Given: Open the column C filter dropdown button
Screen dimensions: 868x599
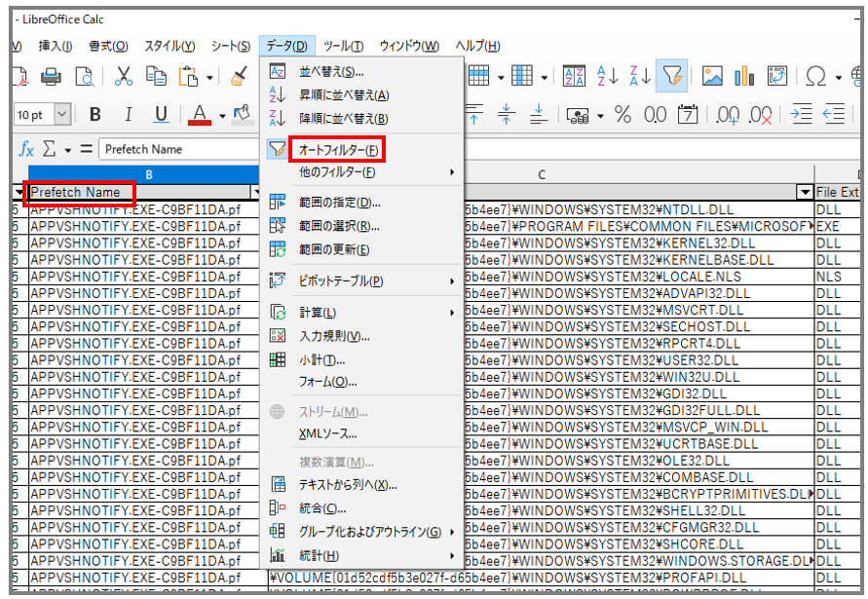Looking at the screenshot, I should (x=805, y=192).
